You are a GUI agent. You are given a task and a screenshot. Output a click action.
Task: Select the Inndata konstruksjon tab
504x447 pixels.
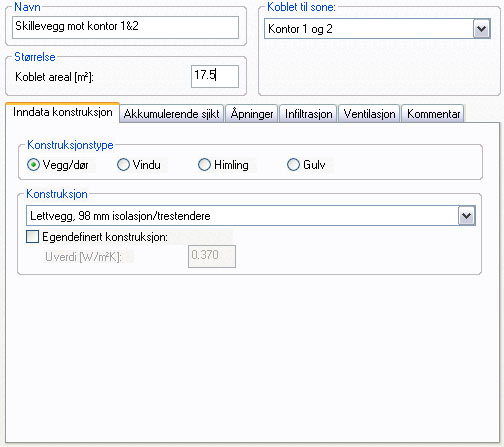pyautogui.click(x=63, y=112)
